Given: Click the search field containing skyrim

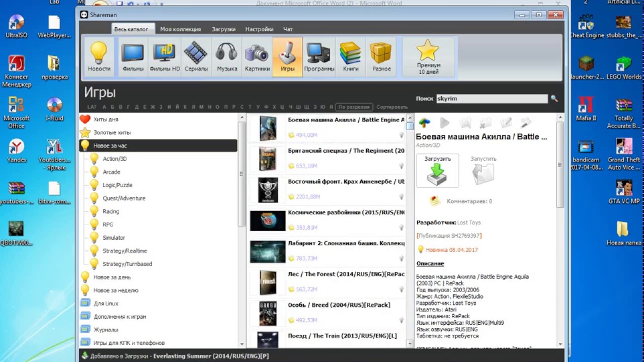Looking at the screenshot, I should 492,99.
